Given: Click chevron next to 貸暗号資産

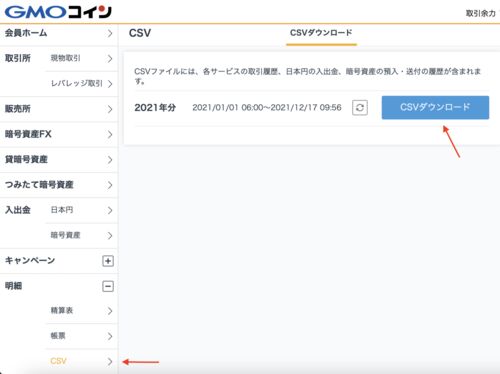Looking at the screenshot, I should (x=110, y=160).
